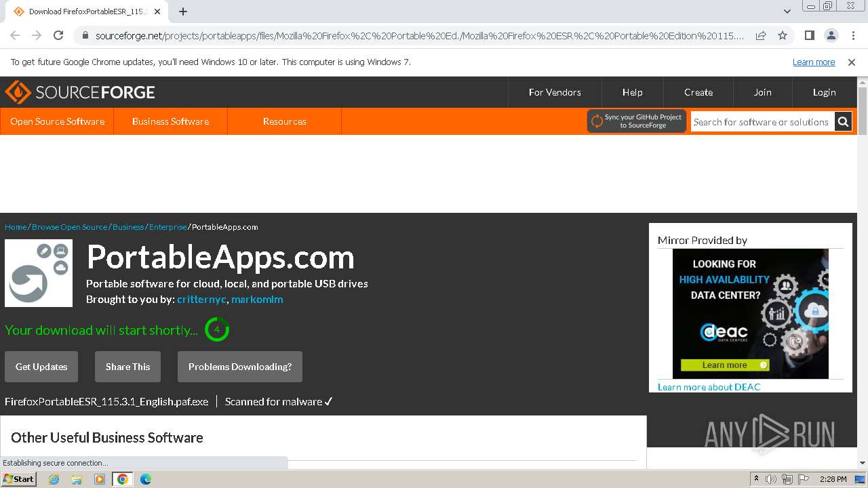The width and height of the screenshot is (868, 488).
Task: Open Browse Open Source breadcrumb
Action: [69, 227]
